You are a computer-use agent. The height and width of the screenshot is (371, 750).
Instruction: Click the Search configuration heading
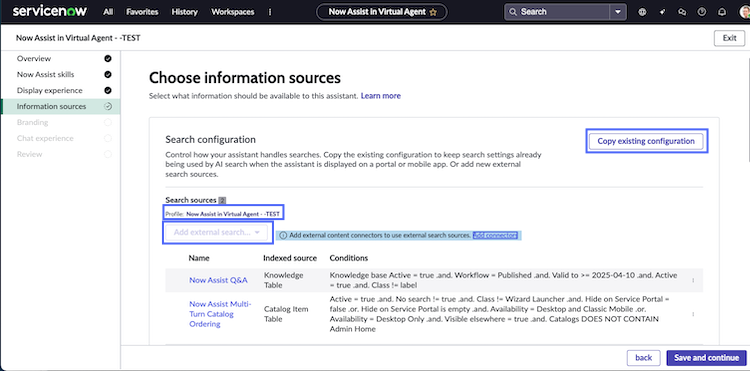click(210, 140)
